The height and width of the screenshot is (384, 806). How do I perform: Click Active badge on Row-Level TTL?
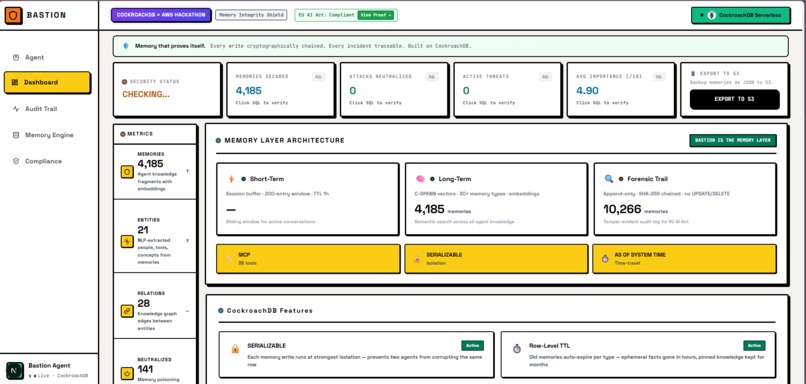click(754, 345)
